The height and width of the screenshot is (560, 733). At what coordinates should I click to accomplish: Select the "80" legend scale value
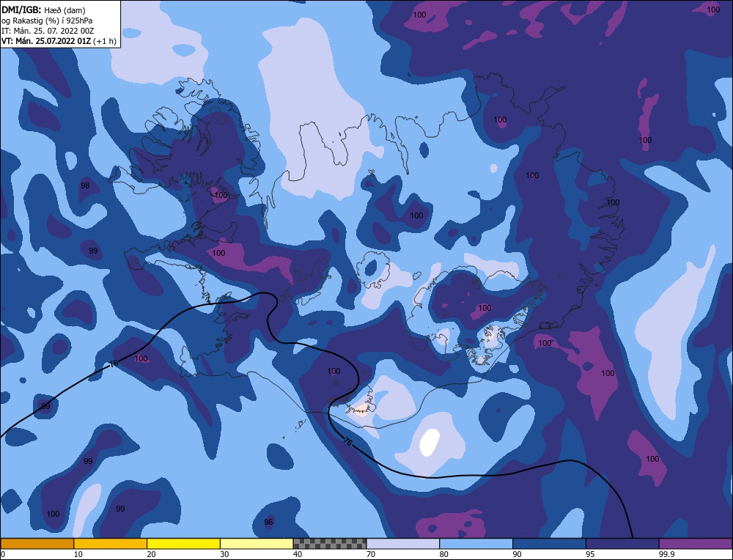click(x=444, y=554)
